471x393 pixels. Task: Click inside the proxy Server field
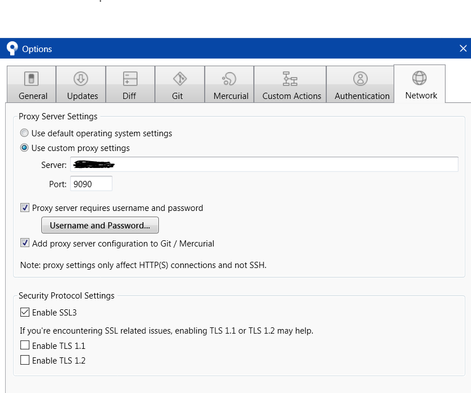(x=264, y=164)
